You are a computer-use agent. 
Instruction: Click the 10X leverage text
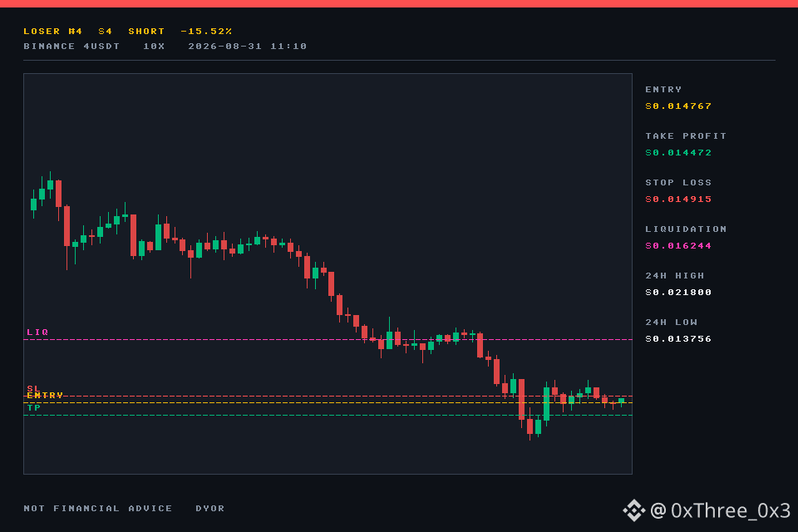point(154,47)
